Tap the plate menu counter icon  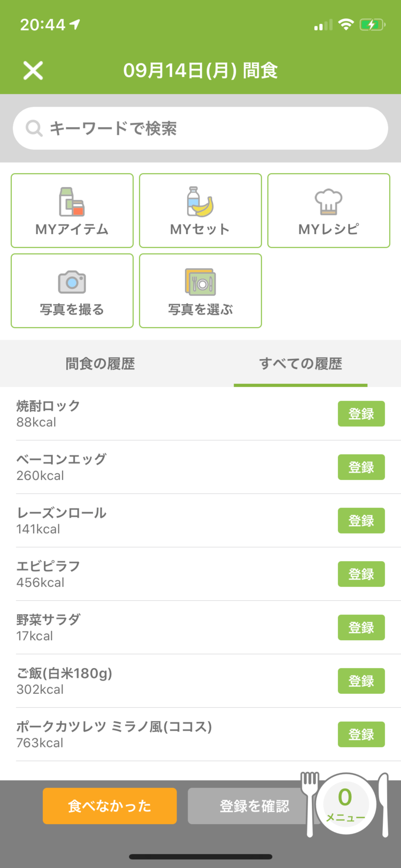(346, 804)
